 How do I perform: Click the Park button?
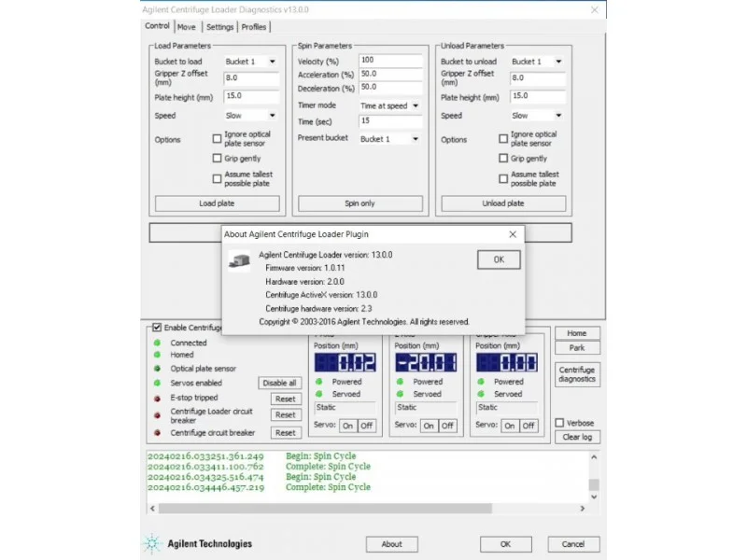(x=577, y=347)
